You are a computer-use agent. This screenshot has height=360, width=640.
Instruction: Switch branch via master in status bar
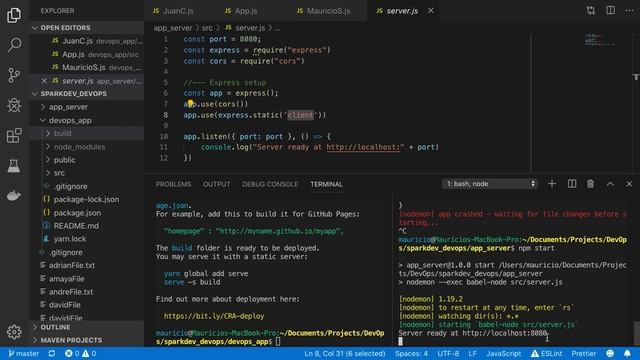(24, 353)
